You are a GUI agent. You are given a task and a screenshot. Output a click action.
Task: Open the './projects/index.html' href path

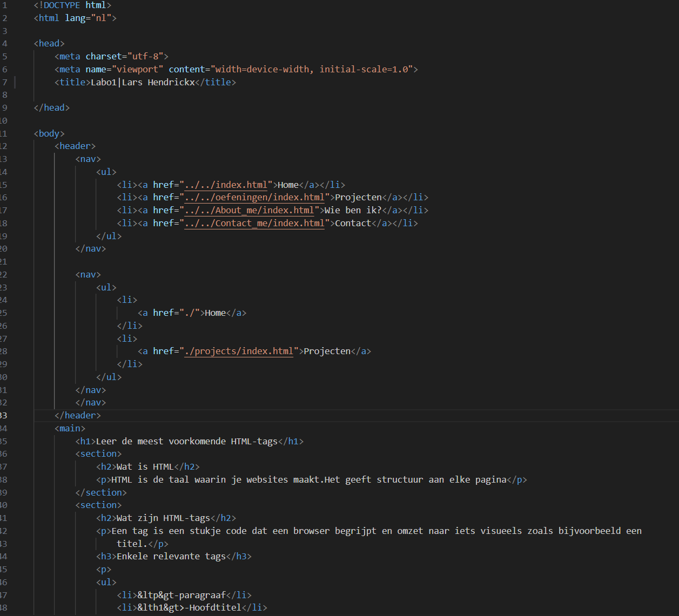pyautogui.click(x=239, y=351)
